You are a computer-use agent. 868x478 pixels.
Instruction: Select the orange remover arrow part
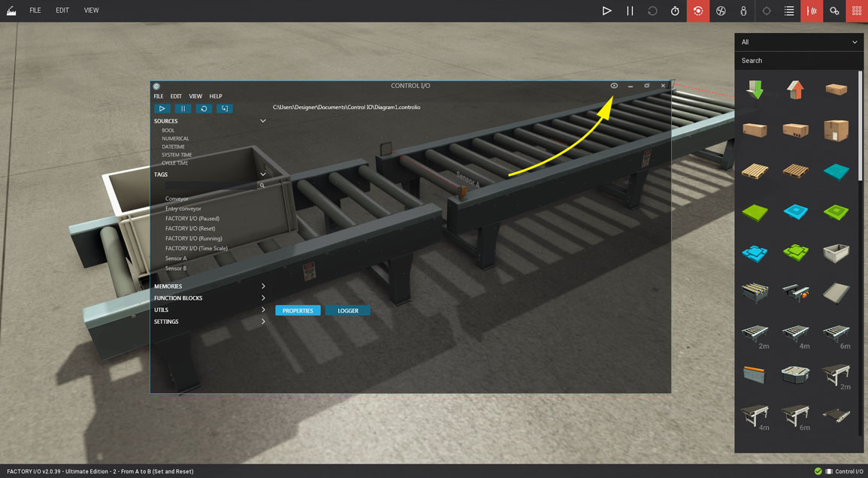click(796, 89)
